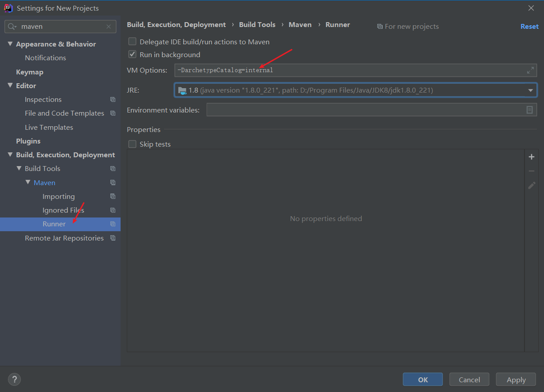This screenshot has width=544, height=392.
Task: Click Build, Execution, Deployment in the breadcrumb
Action: point(176,25)
